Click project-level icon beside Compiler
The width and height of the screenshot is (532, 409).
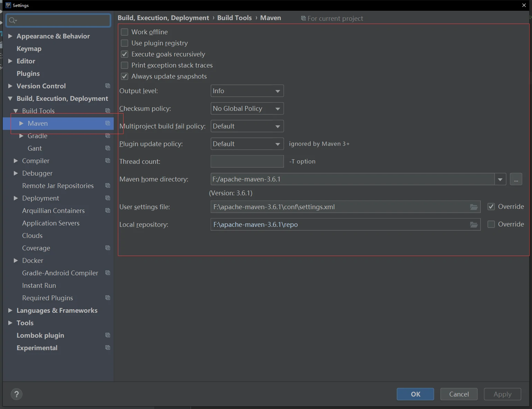click(108, 161)
